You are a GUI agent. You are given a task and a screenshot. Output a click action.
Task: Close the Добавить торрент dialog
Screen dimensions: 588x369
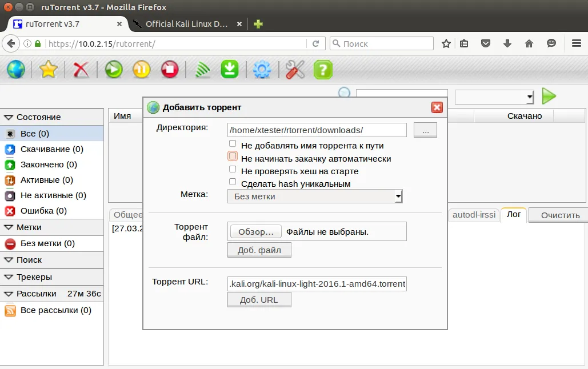click(x=437, y=107)
